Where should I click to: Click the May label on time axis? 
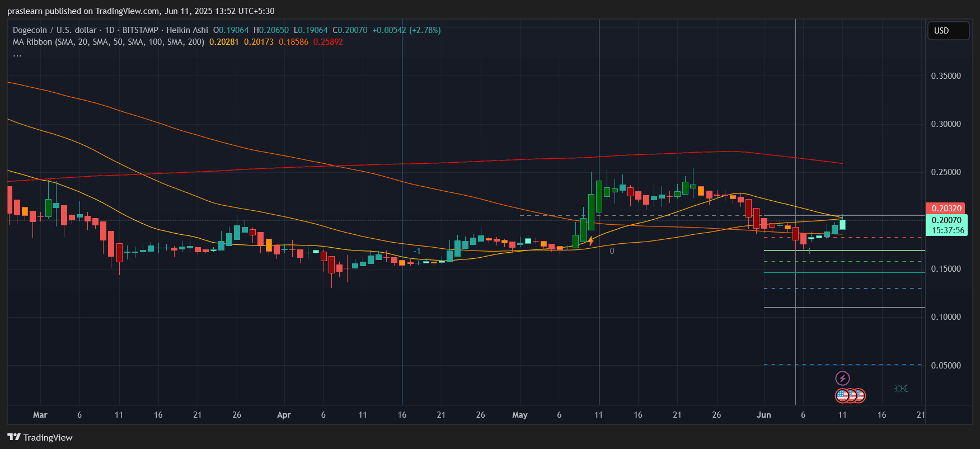[519, 415]
